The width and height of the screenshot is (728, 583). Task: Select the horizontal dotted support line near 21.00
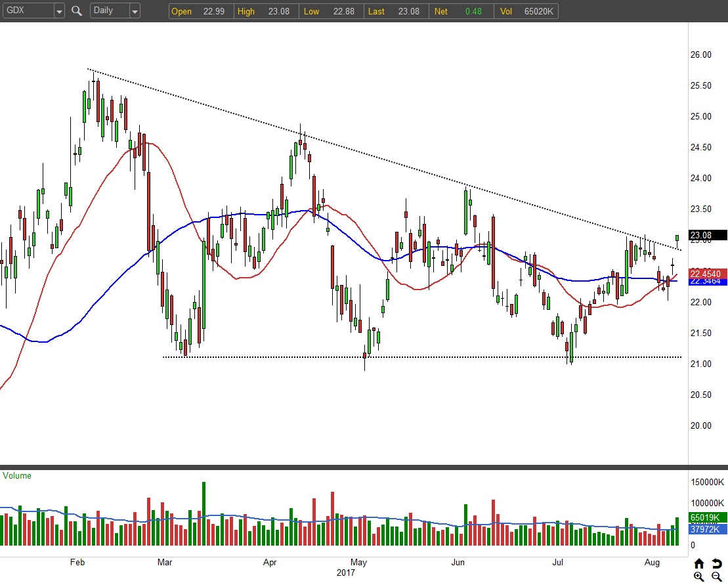tap(423, 357)
